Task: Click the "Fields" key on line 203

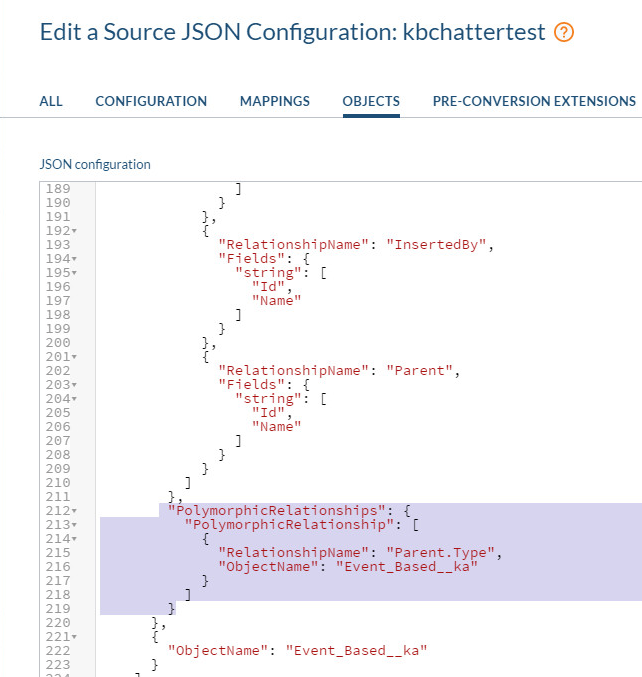Action: (x=251, y=385)
